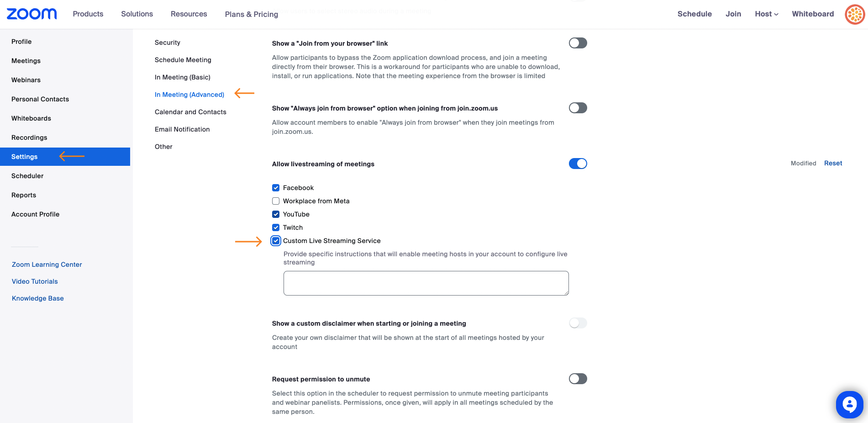The height and width of the screenshot is (423, 868).
Task: Disable Allow livestreaming of meetings
Action: [578, 164]
